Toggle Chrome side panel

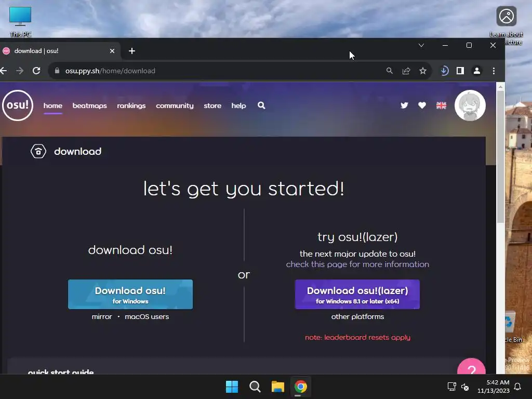point(460,71)
